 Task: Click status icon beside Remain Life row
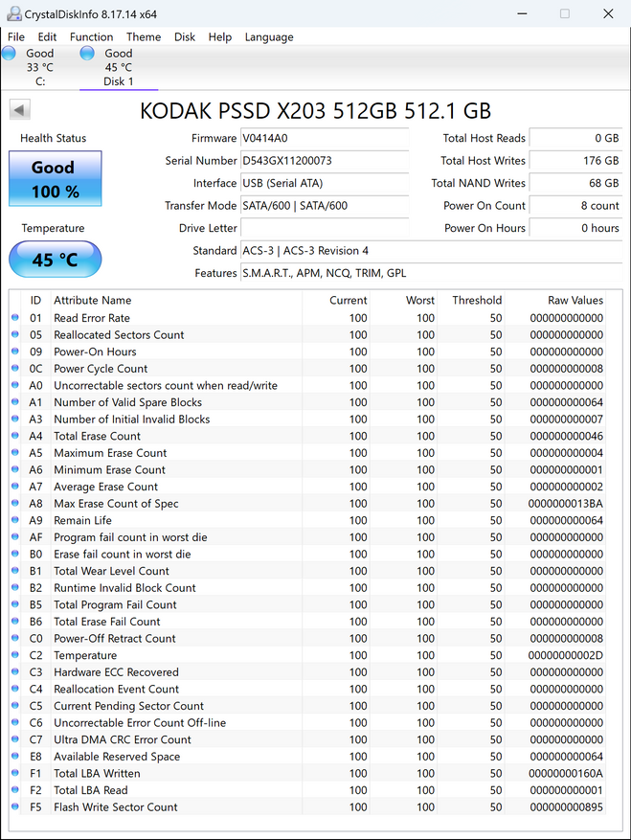click(x=14, y=520)
